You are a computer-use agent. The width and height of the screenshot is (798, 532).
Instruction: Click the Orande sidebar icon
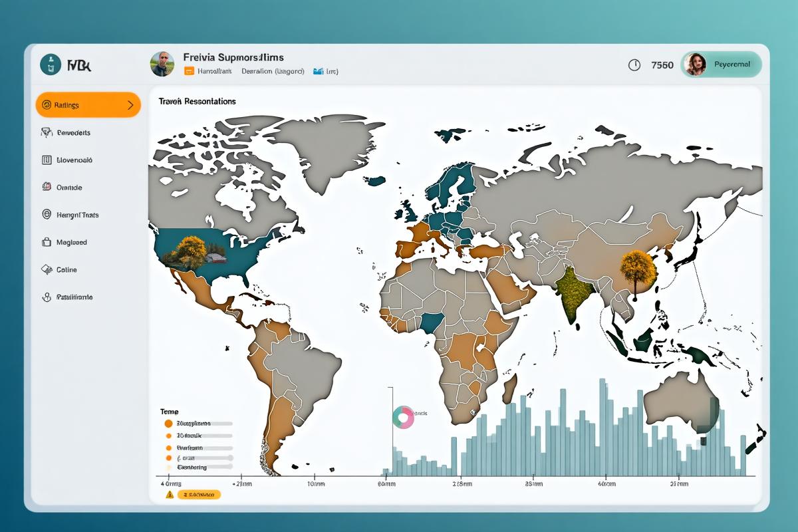click(47, 188)
